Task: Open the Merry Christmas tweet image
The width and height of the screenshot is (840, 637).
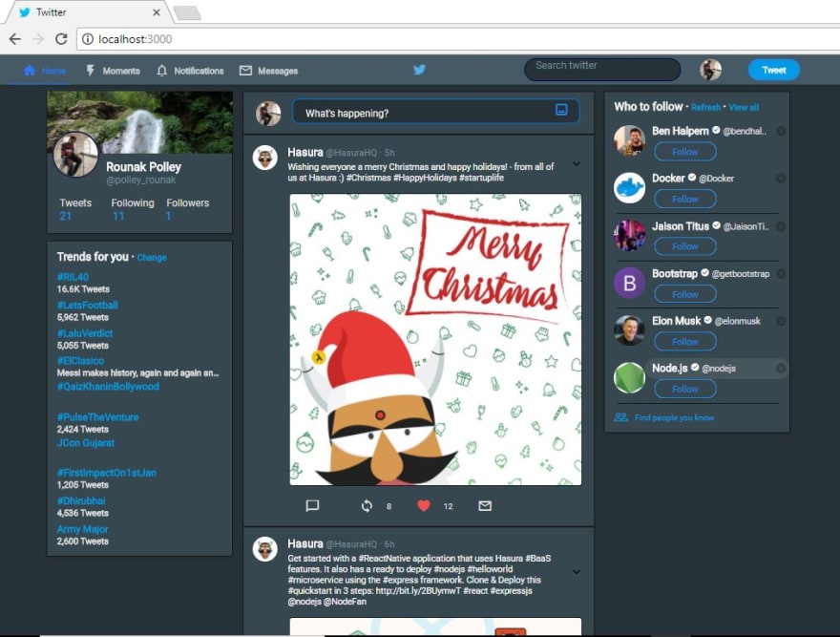Action: 435,339
